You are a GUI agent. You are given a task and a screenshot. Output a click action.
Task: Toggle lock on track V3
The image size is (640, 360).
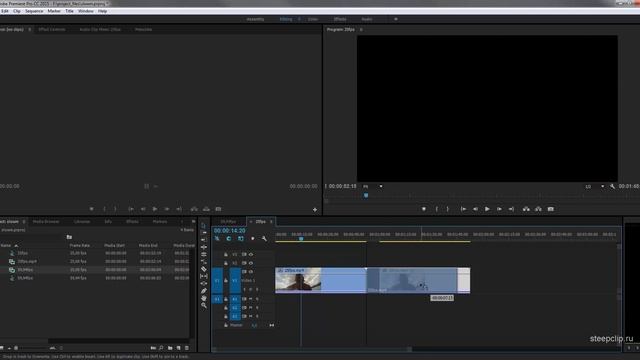226,254
